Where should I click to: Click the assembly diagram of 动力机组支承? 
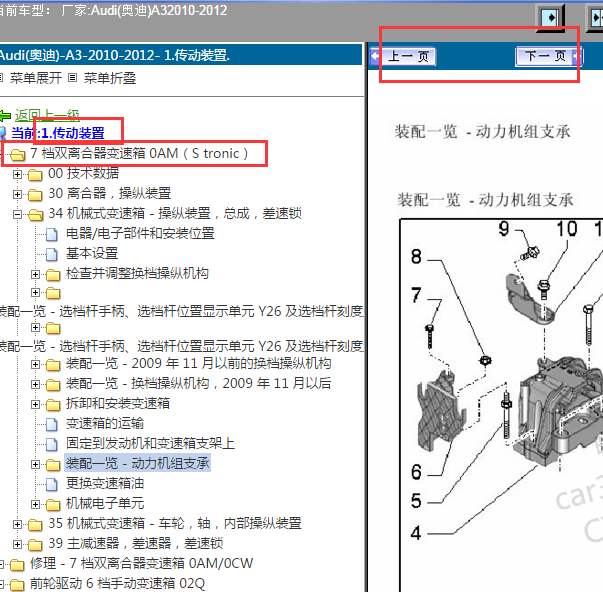point(501,405)
